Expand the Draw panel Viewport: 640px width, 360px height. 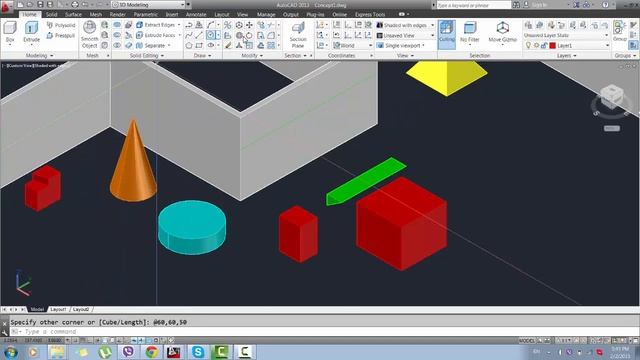click(x=202, y=55)
